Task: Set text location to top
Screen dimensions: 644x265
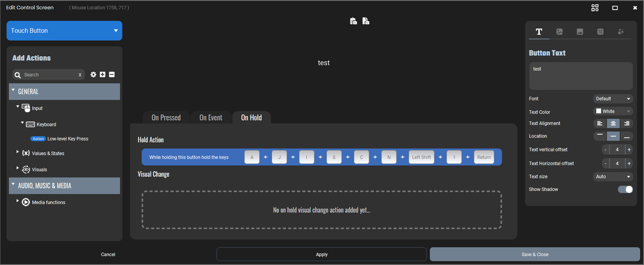Action: click(x=600, y=136)
